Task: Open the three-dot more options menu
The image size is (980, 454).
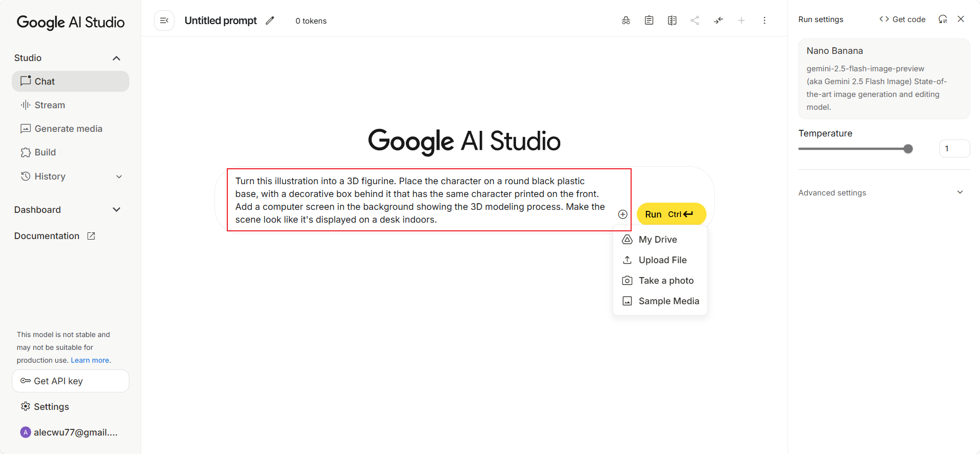Action: (x=765, y=21)
